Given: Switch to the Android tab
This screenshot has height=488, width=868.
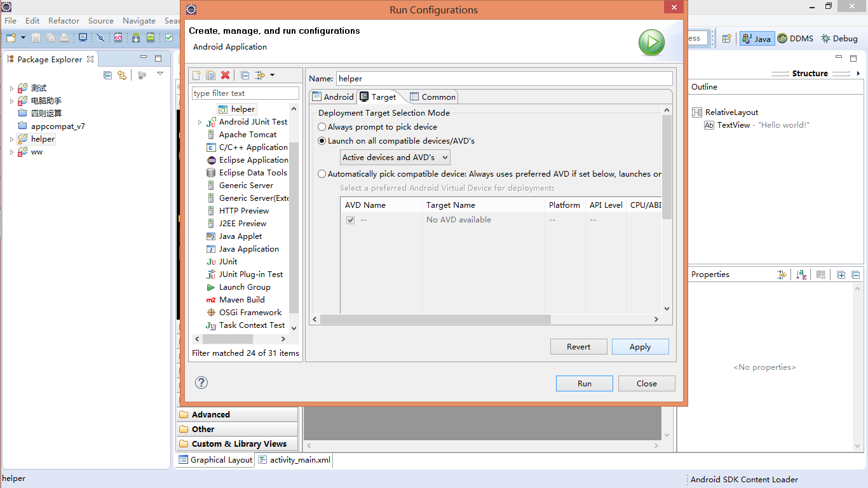Looking at the screenshot, I should point(332,97).
